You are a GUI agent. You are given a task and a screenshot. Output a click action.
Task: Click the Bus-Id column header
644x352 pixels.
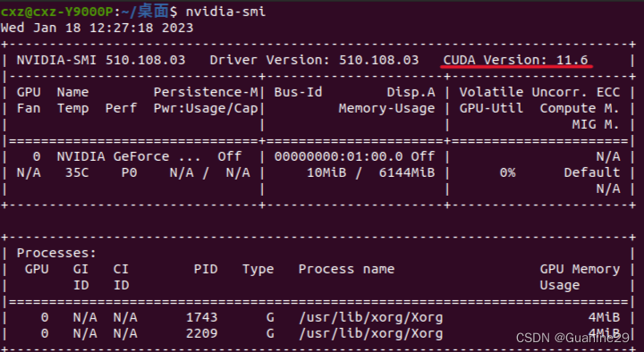[298, 92]
